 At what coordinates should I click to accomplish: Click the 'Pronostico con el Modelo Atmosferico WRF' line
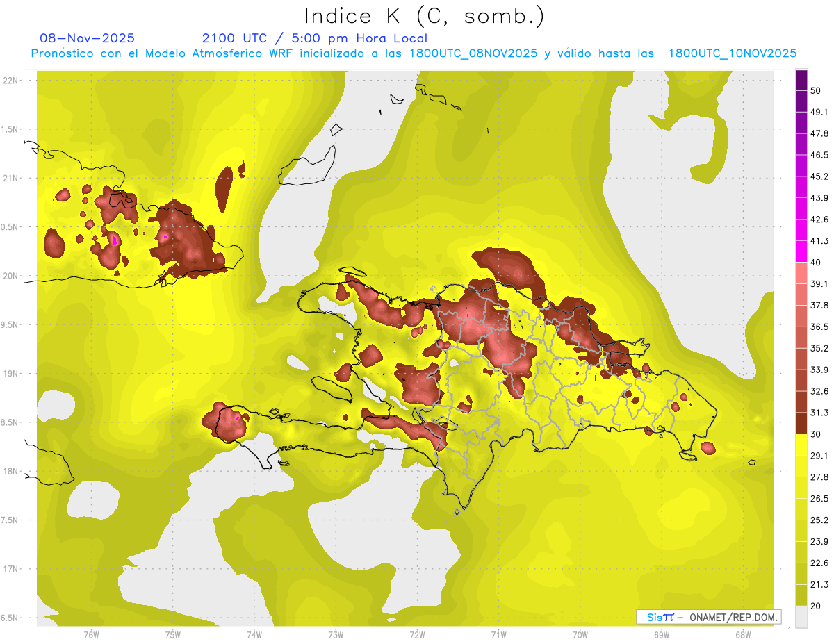414,53
